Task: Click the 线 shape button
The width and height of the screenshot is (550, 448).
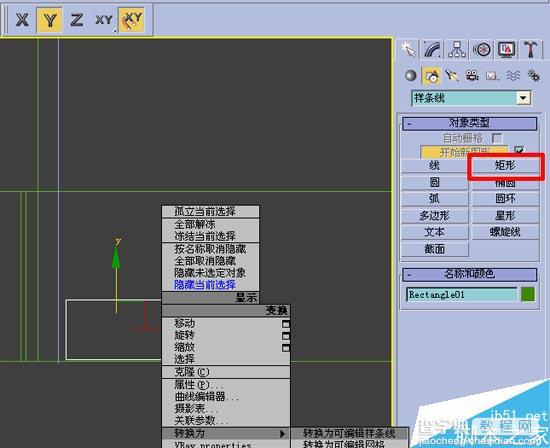Action: click(434, 166)
